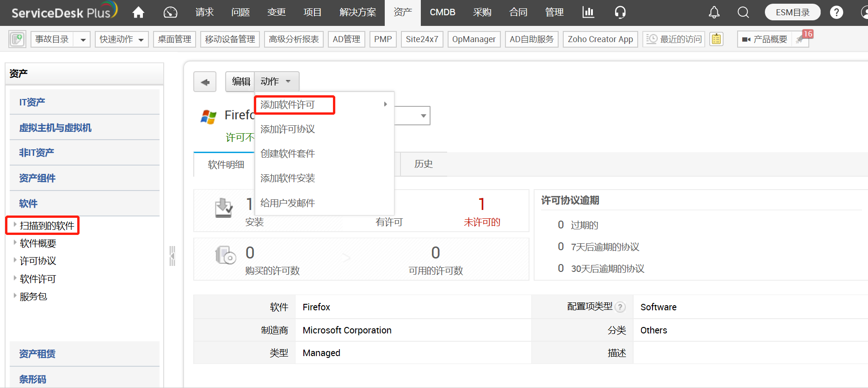Open Zoho Creator App button
Image resolution: width=868 pixels, height=388 pixels.
(x=601, y=39)
